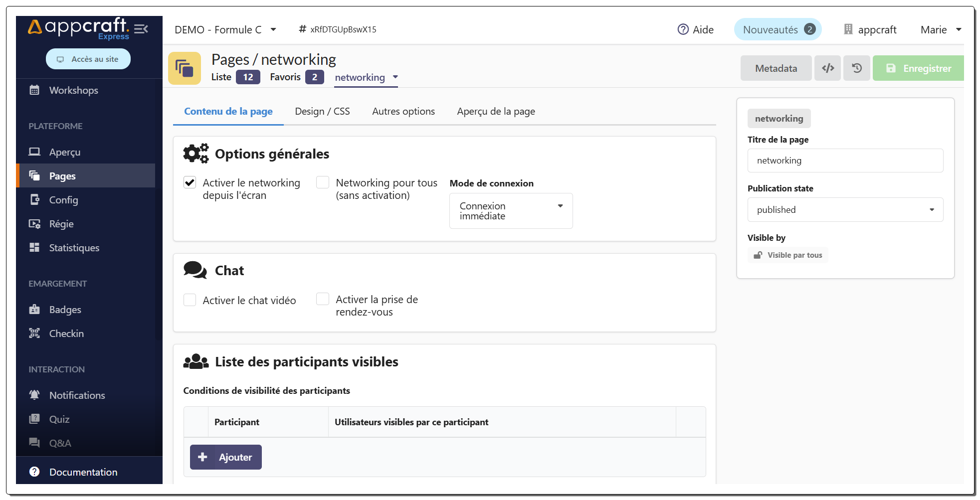980x500 pixels.
Task: Switch to Aperçu de la page tab
Action: 496,112
